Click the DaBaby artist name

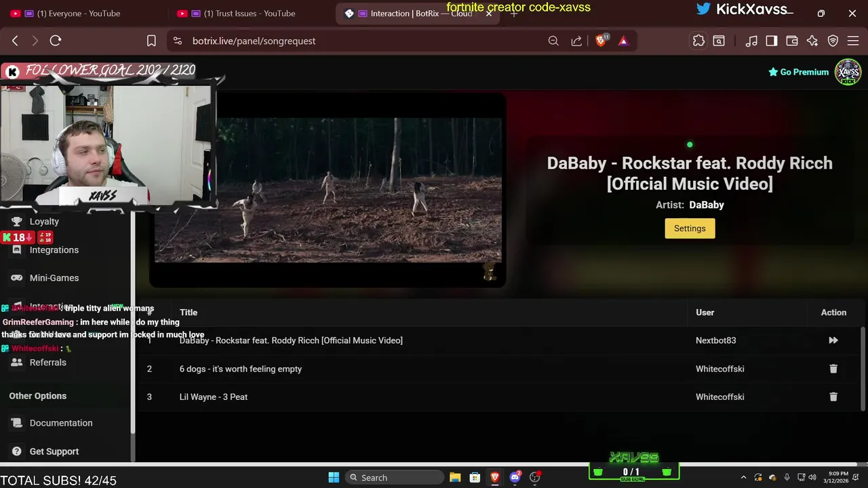tap(707, 205)
